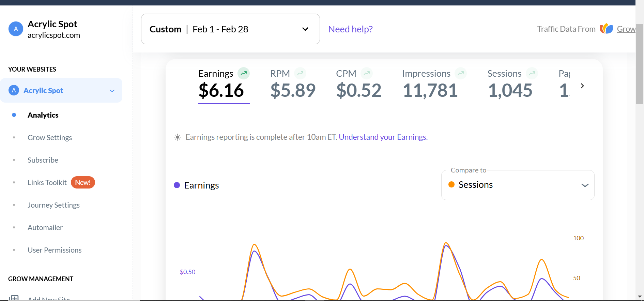This screenshot has height=301, width=644.
Task: Expand the Acrylic Spot website selector
Action: [x=61, y=90]
